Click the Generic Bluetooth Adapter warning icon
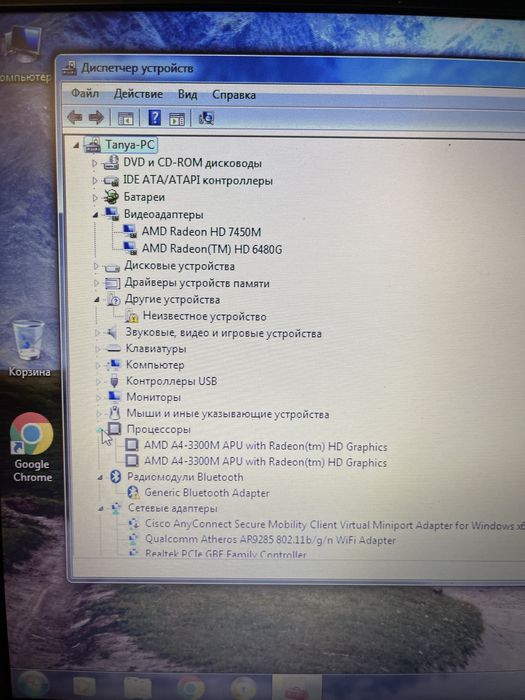This screenshot has height=700, width=525. [x=133, y=493]
